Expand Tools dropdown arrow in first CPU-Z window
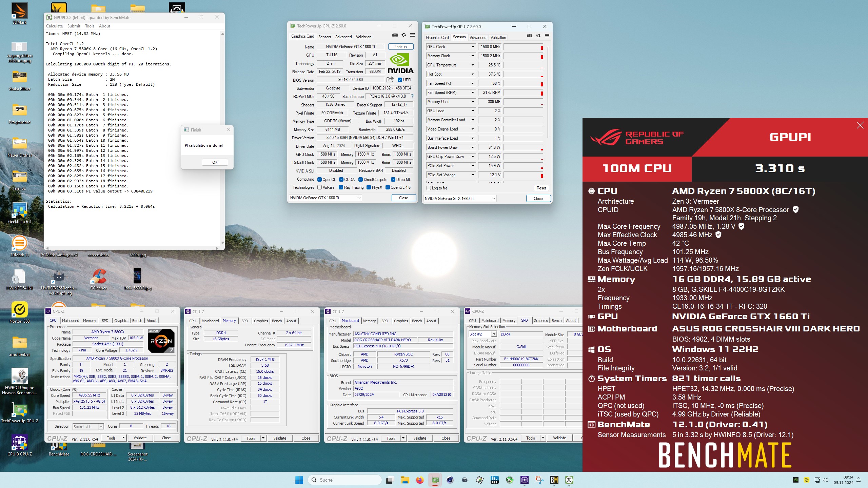The height and width of the screenshot is (488, 868). 123,438
